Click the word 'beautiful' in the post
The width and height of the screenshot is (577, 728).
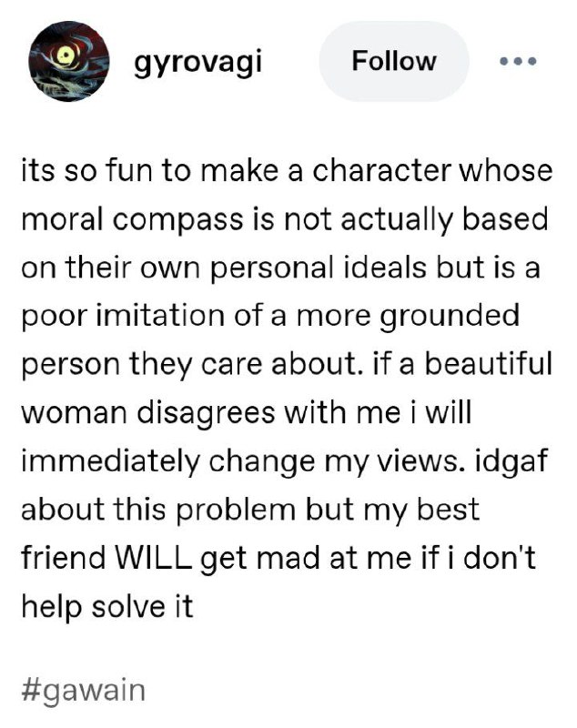tap(490, 363)
